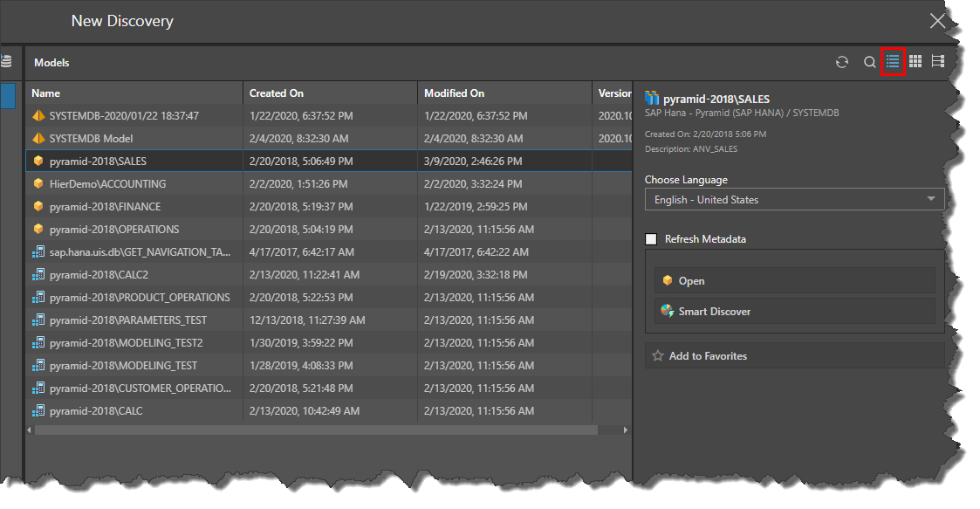980x509 pixels.
Task: Switch to the detailed panel view
Action: pyautogui.click(x=937, y=61)
